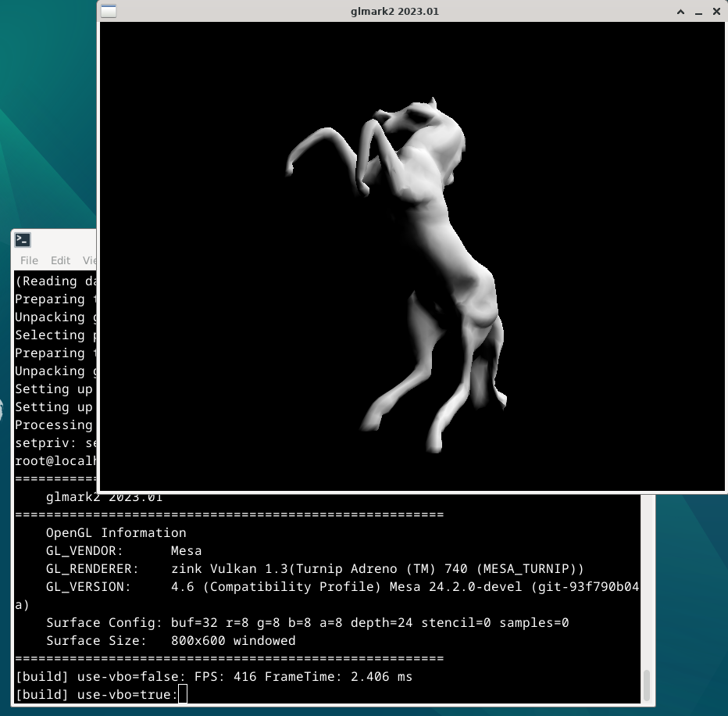Click the 'root@localh' prompt line
The height and width of the screenshot is (716, 728).
coord(55,461)
